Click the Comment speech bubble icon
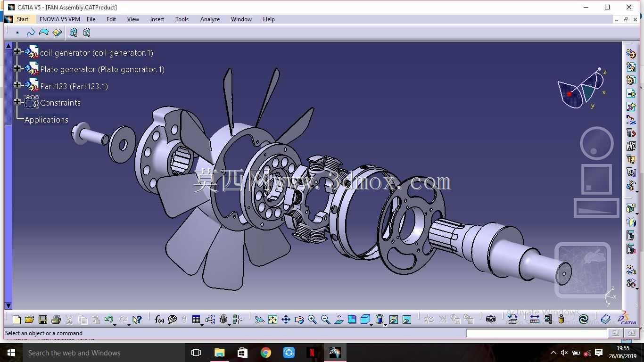Viewport: 644px width, 362px height. 173,320
